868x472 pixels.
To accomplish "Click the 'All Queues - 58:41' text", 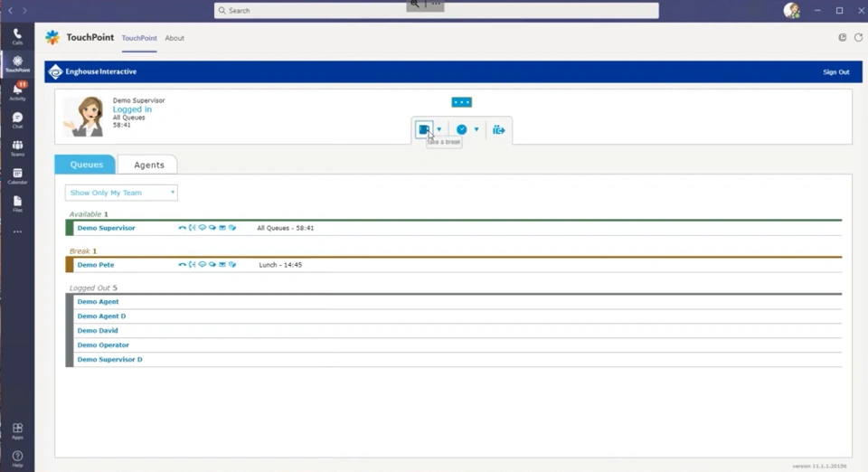I will coord(285,228).
